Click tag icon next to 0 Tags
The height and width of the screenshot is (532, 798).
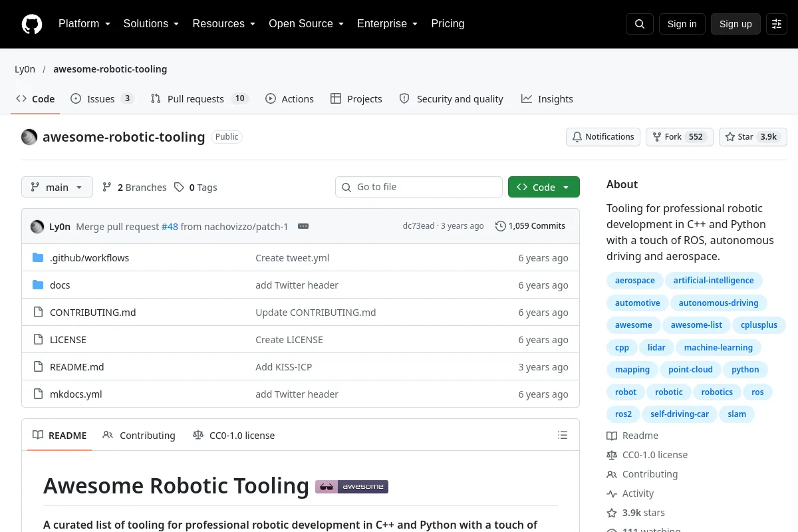[x=179, y=188]
